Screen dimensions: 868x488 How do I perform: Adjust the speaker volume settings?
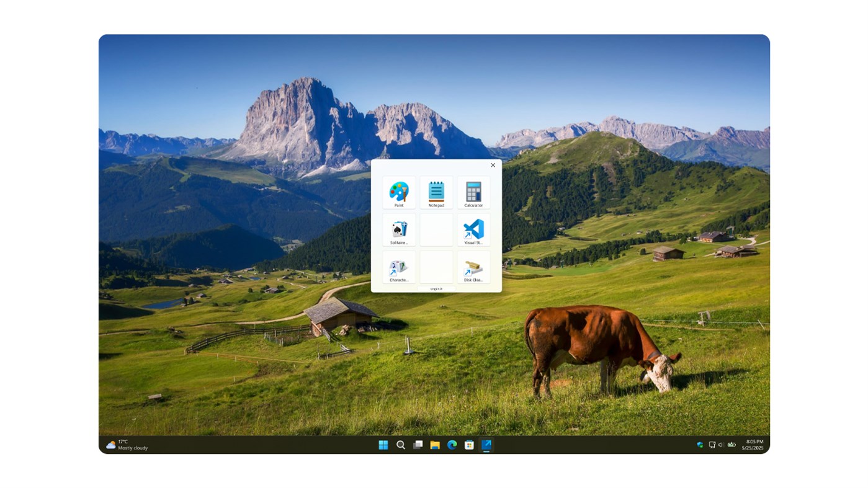720,444
